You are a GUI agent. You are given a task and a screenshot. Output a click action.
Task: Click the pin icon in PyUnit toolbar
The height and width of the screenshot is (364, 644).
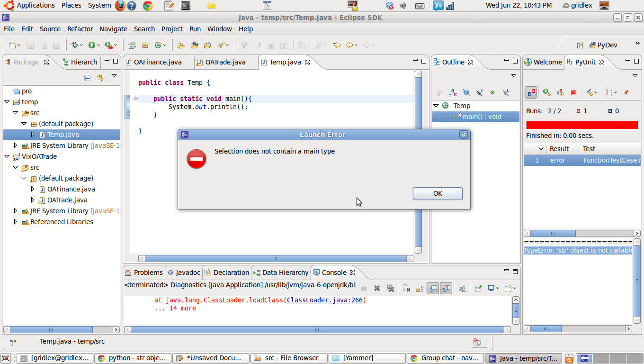[x=626, y=92]
